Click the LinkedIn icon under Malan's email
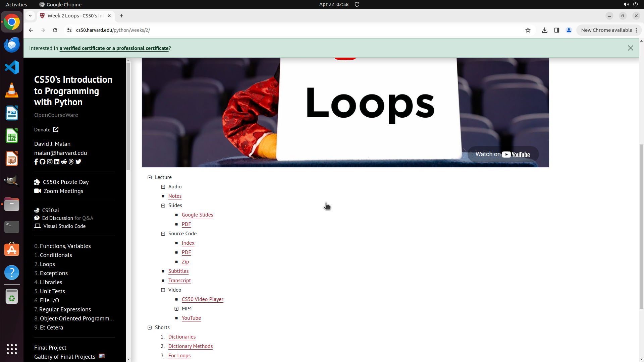Screen dimensions: 644x362 click(57, 162)
